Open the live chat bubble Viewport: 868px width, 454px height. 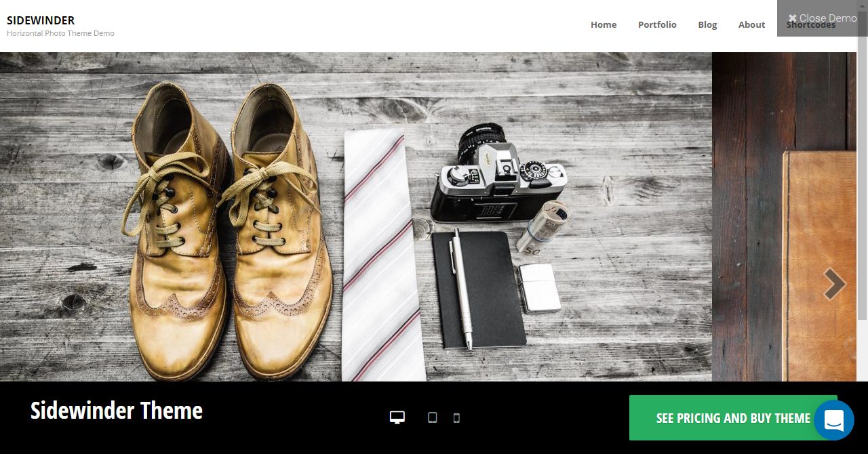pos(834,420)
